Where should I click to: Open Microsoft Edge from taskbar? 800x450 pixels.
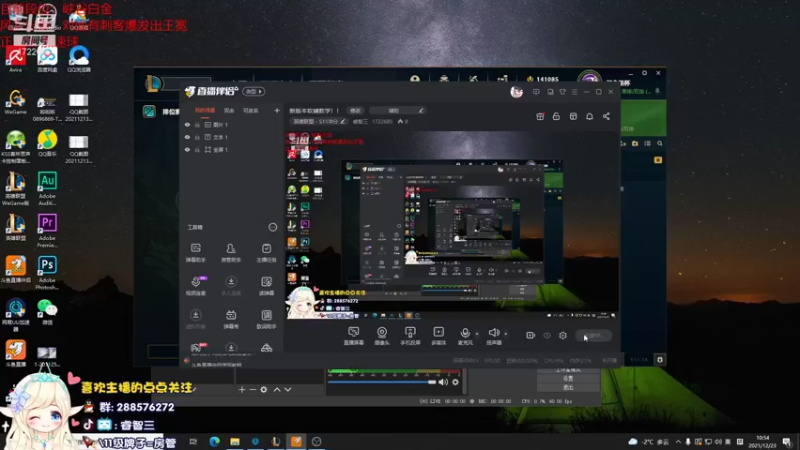214,441
